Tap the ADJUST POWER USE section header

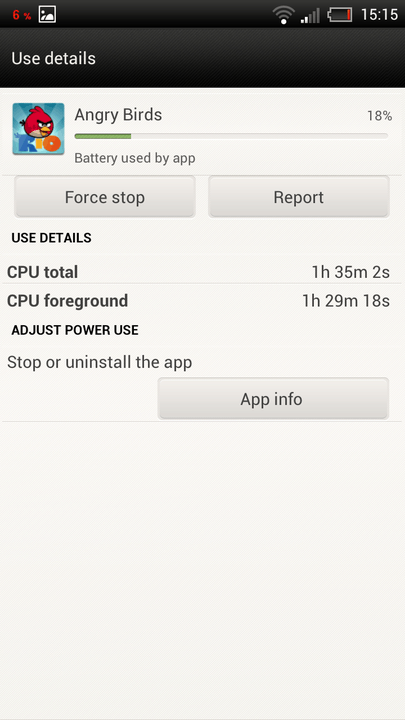75,330
